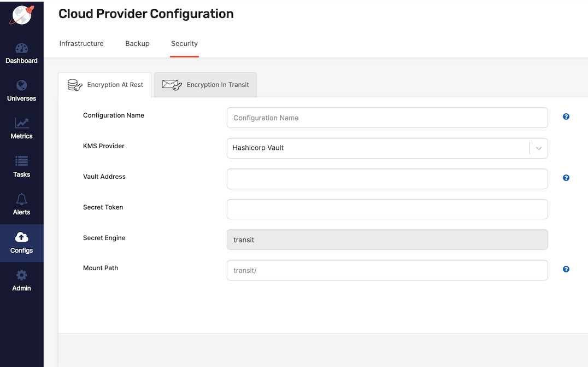Screen dimensions: 588x367
Task: Open the Dashboard gauge icon
Action: pos(21,49)
